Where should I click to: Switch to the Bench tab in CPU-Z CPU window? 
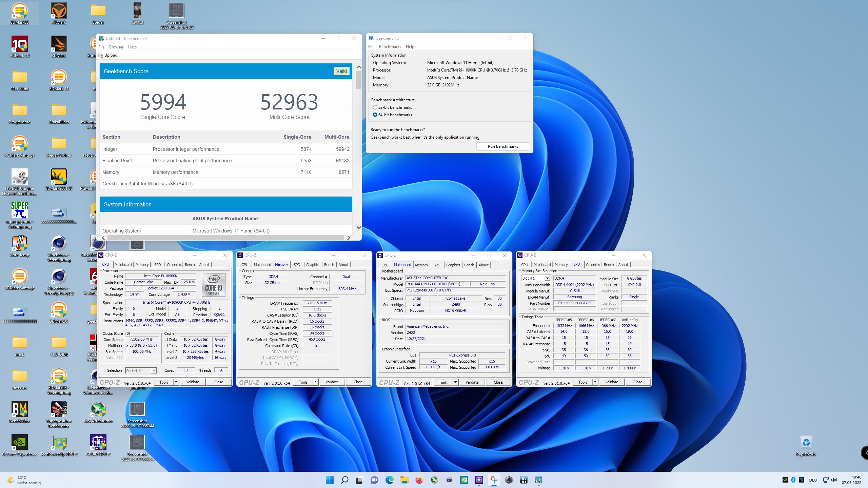(190, 265)
